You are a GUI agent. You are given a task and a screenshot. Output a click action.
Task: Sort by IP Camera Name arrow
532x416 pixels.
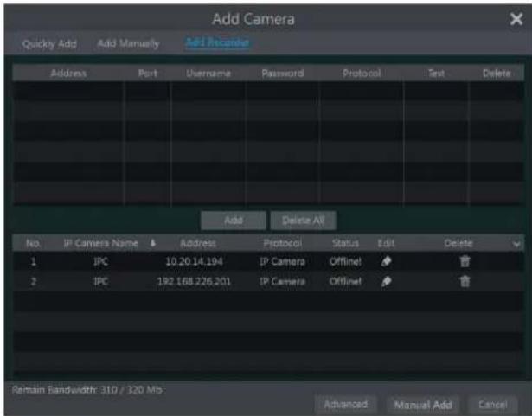(152, 243)
